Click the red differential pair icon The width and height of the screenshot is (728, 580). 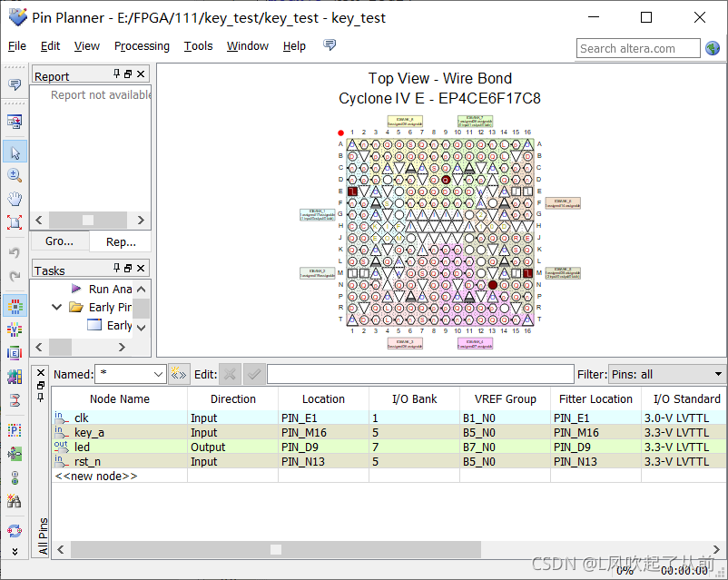click(x=15, y=399)
